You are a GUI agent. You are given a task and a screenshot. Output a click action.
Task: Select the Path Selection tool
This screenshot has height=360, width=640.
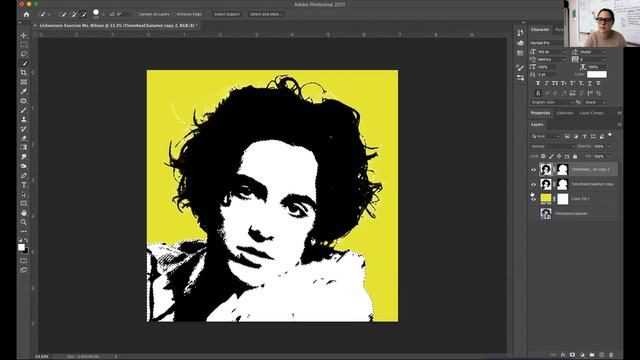(x=24, y=194)
